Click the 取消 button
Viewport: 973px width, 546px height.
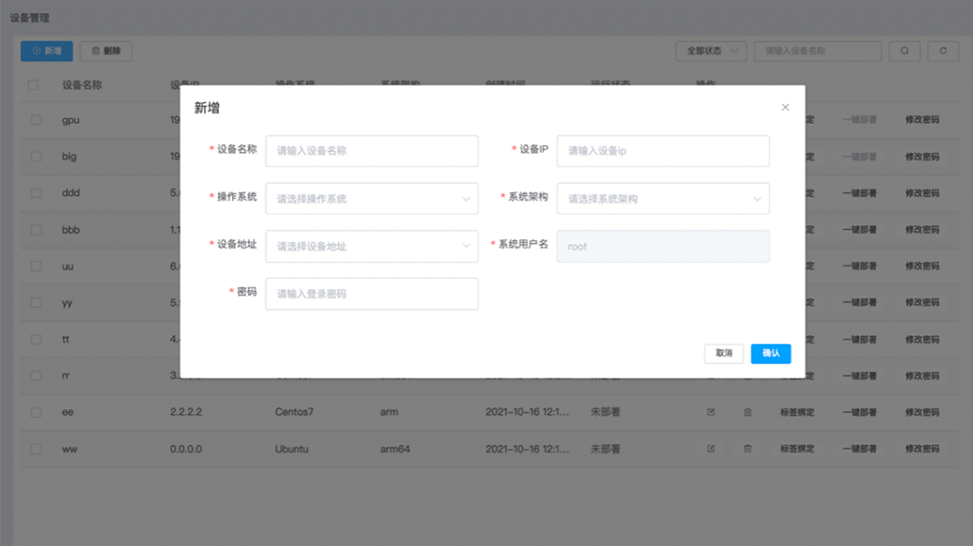(x=724, y=353)
